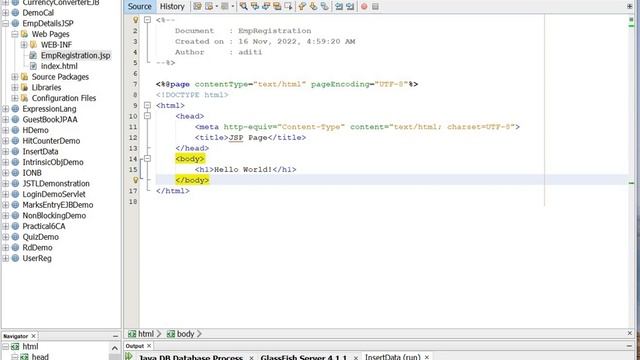
Task: Select EmpRegistration.jsp file in tree
Action: [x=76, y=55]
